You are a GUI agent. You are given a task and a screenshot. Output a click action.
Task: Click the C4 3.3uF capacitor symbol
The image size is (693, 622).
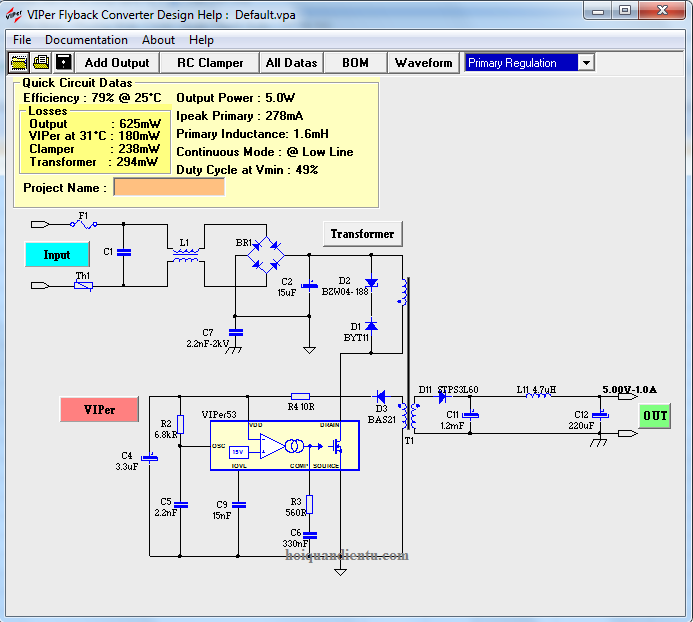149,458
